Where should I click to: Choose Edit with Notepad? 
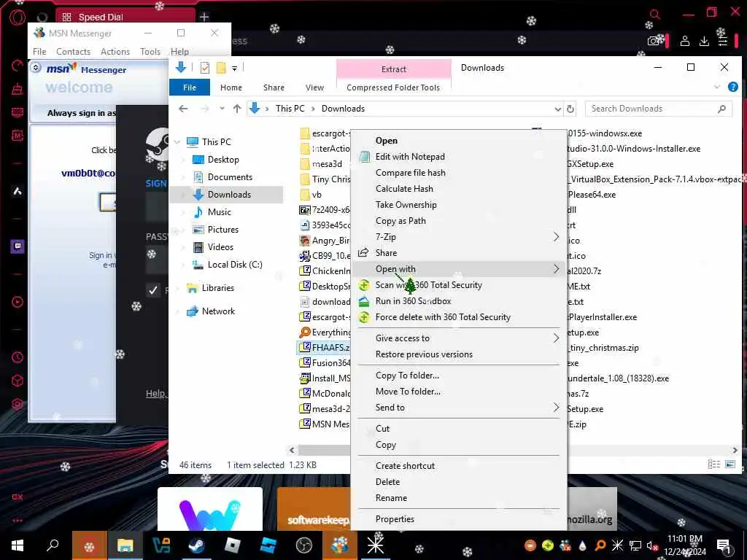tap(410, 157)
